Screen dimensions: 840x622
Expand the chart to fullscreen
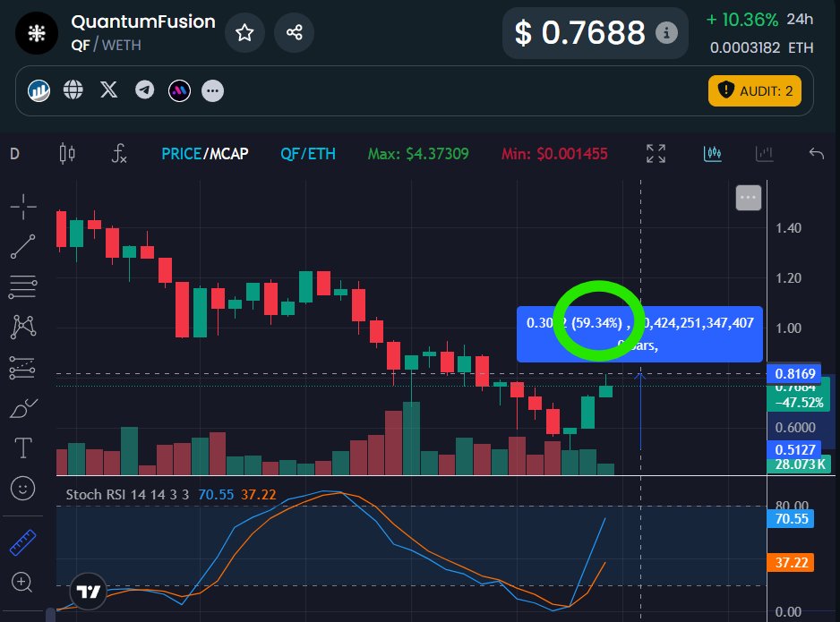point(655,154)
